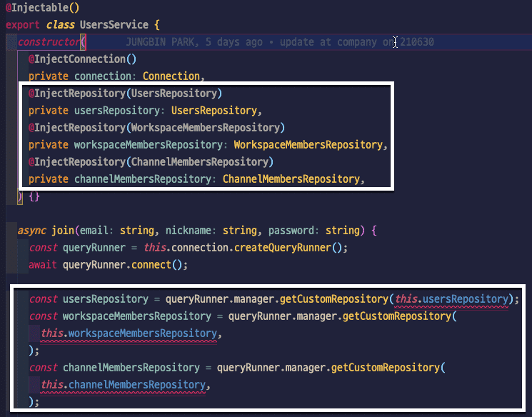Click the empty {} constructor body
The image size is (532, 417).
[34, 196]
